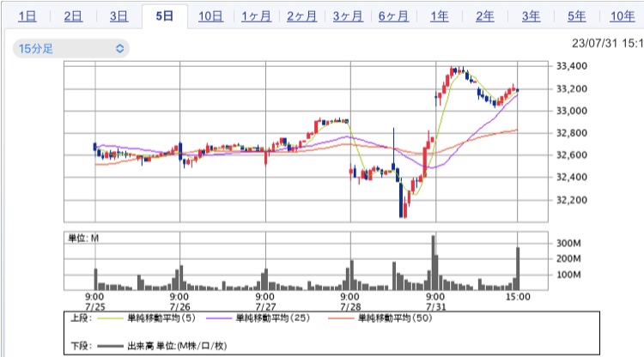This screenshot has height=357, width=644.
Task: Click the tallest volume bar at 7/31 open
Action: tap(434, 263)
